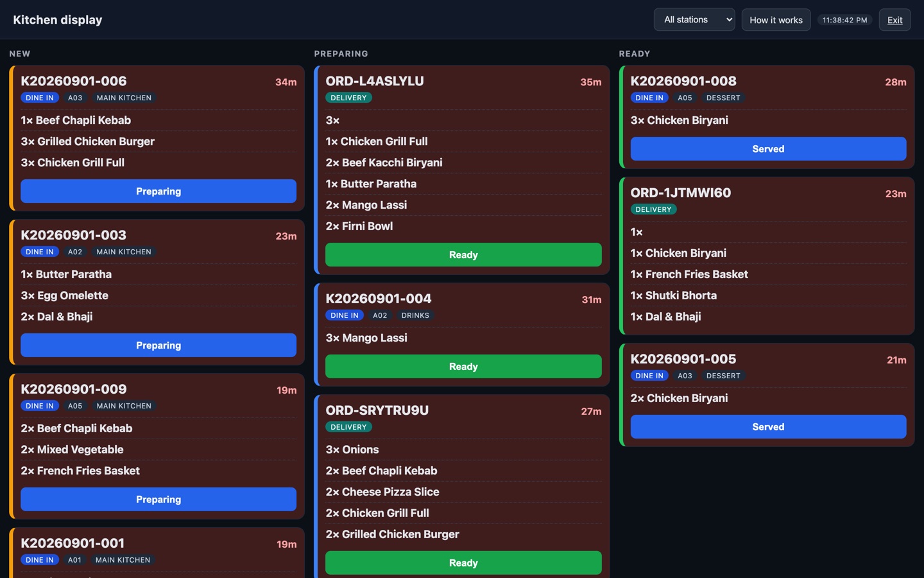Screen dimensions: 924x578
Task: Select the DELIVERY badge on ORD-1JTMWI60
Action: pos(653,209)
